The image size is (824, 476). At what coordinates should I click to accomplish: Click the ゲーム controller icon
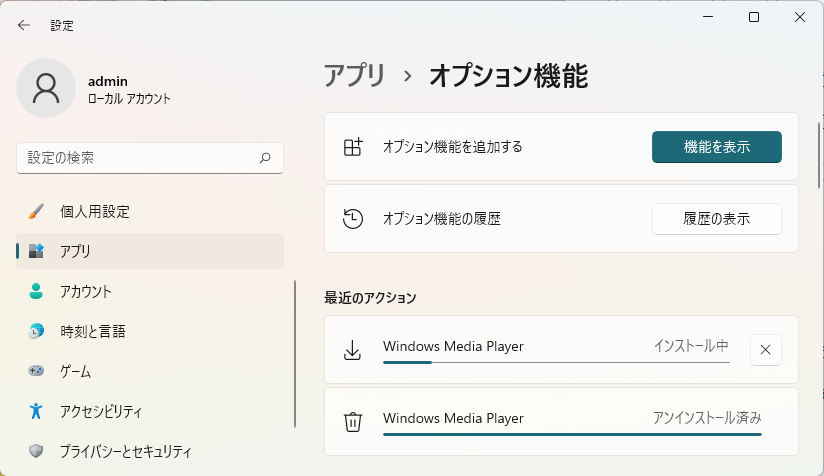click(x=37, y=371)
